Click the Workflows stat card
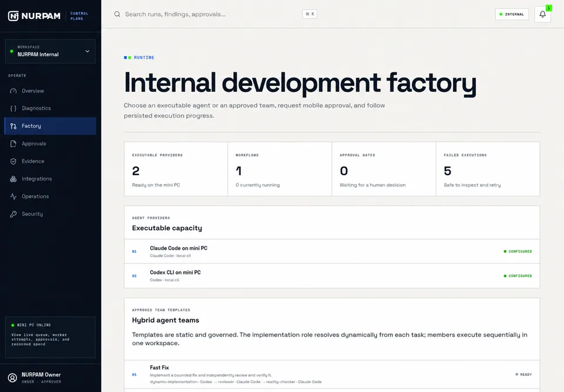The width and height of the screenshot is (564, 392). point(280,169)
